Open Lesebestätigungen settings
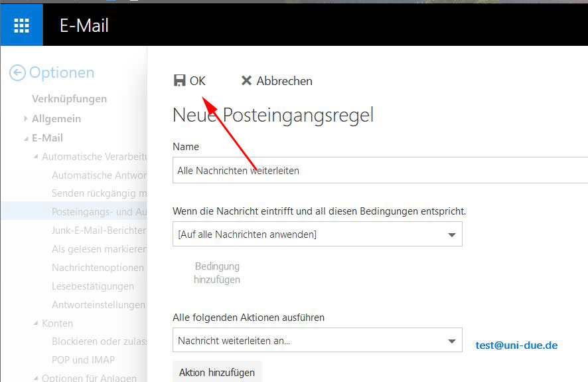Image resolution: width=588 pixels, height=382 pixels. [x=93, y=286]
